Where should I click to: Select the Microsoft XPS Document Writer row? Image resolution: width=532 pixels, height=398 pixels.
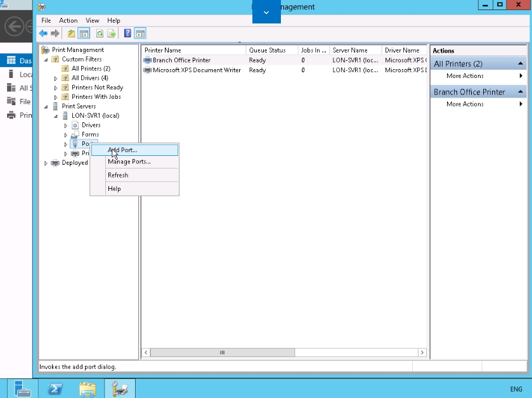[x=197, y=70]
